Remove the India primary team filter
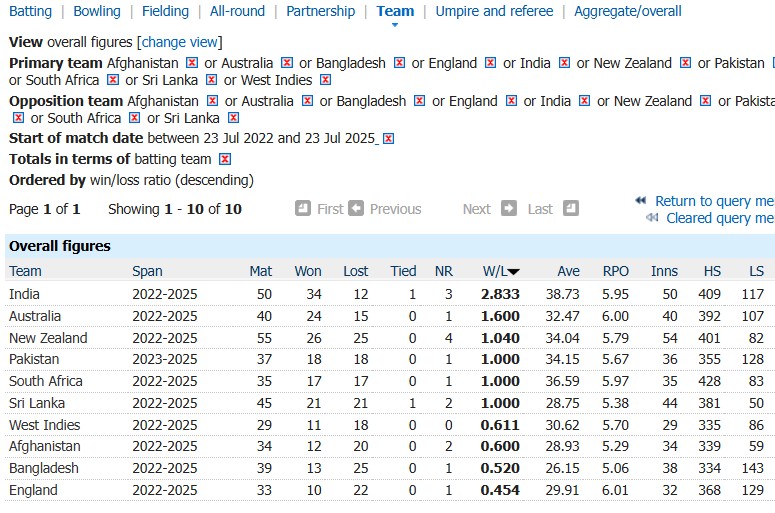 (x=564, y=63)
